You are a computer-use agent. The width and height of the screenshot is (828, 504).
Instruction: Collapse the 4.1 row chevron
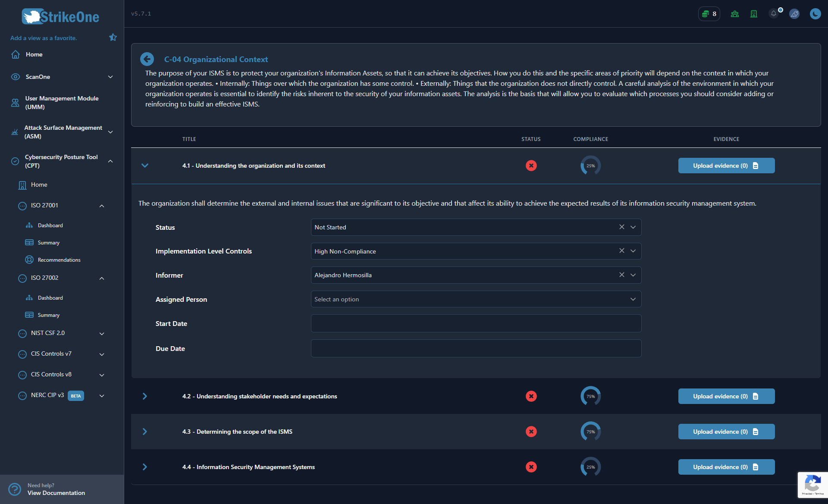(145, 166)
